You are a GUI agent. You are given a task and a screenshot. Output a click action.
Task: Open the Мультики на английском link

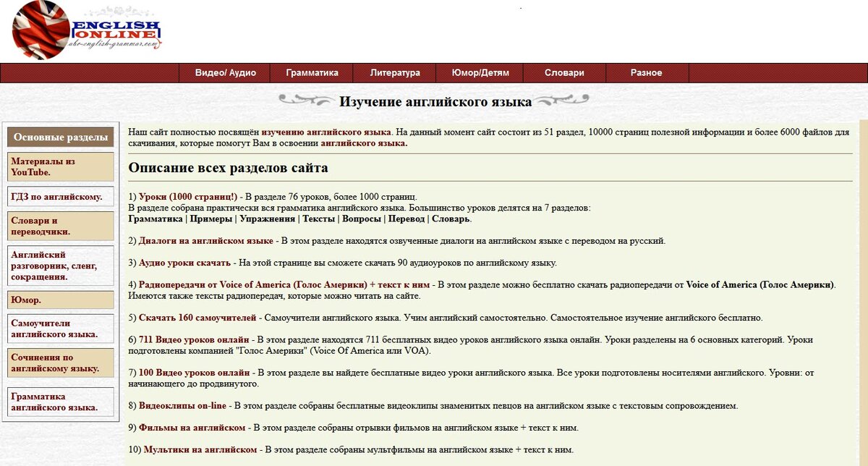200,449
